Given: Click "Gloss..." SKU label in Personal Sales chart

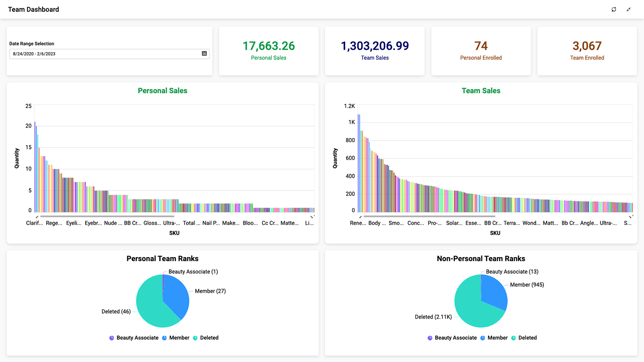Looking at the screenshot, I should [152, 223].
